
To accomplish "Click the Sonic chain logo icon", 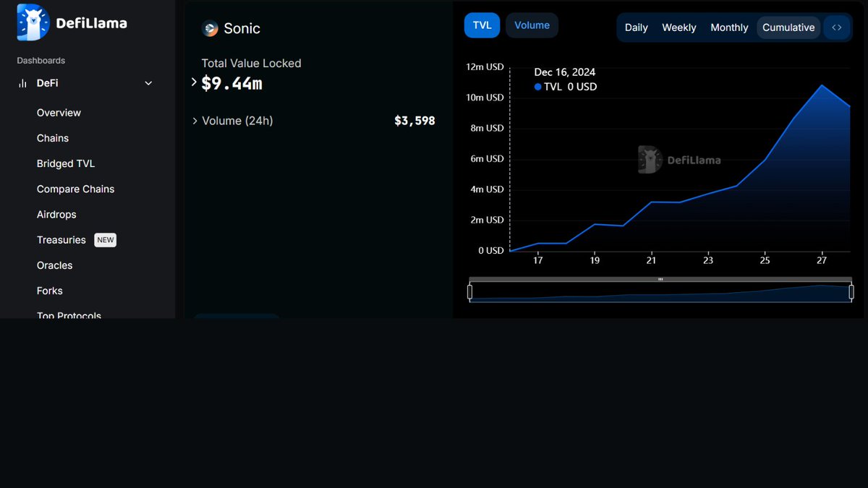I will (210, 28).
